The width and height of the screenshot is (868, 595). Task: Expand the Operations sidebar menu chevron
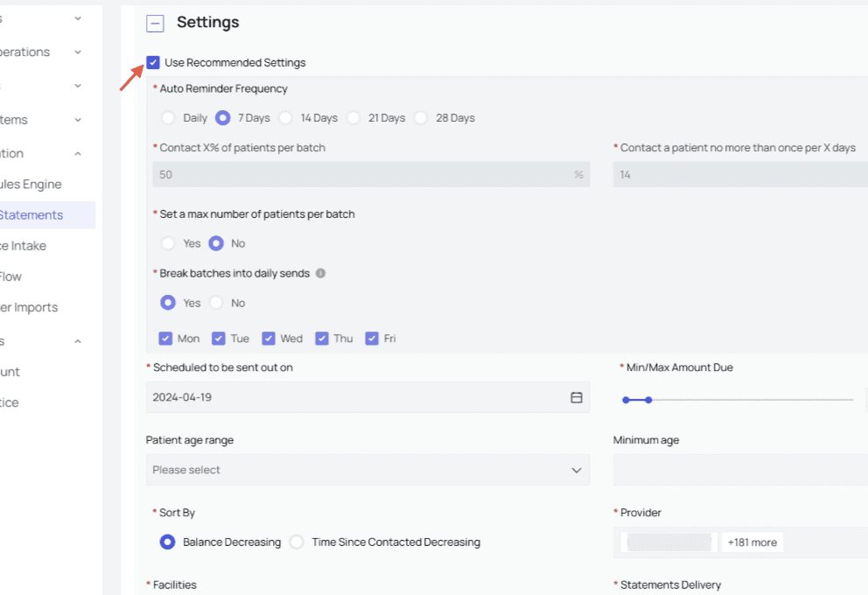pyautogui.click(x=78, y=52)
